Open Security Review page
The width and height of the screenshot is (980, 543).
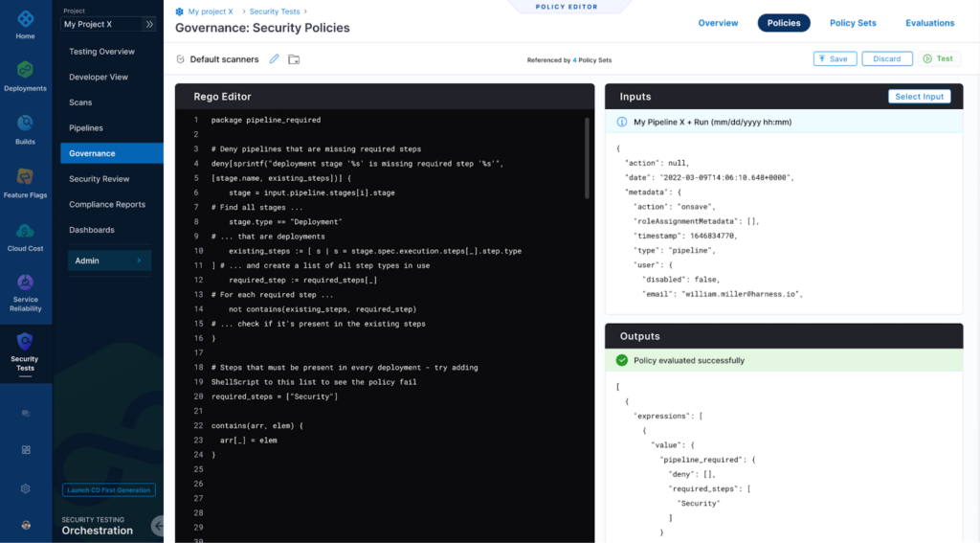pos(100,179)
